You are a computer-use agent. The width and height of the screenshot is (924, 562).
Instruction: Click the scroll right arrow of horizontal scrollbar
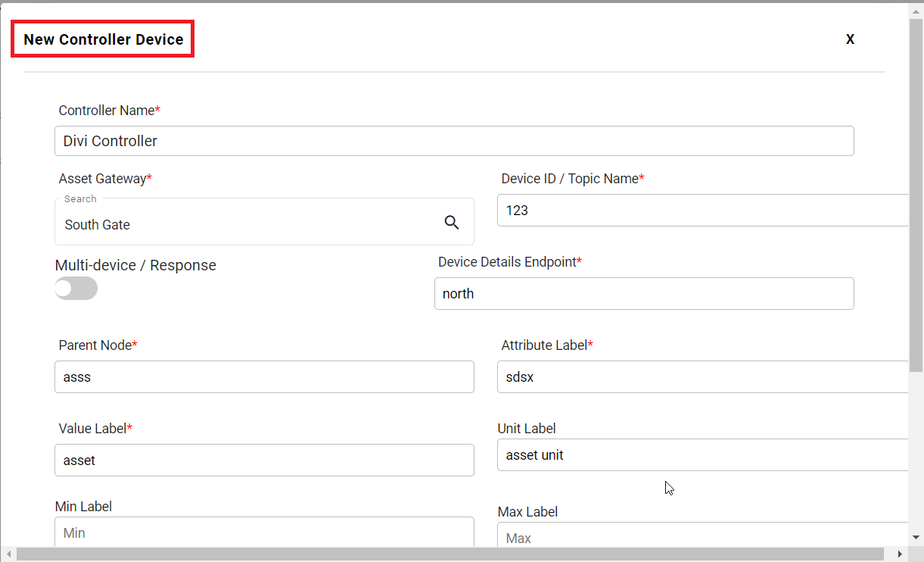(x=900, y=554)
